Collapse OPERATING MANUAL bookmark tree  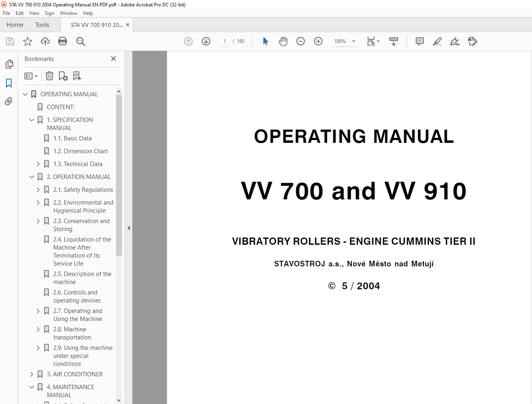pyautogui.click(x=25, y=94)
